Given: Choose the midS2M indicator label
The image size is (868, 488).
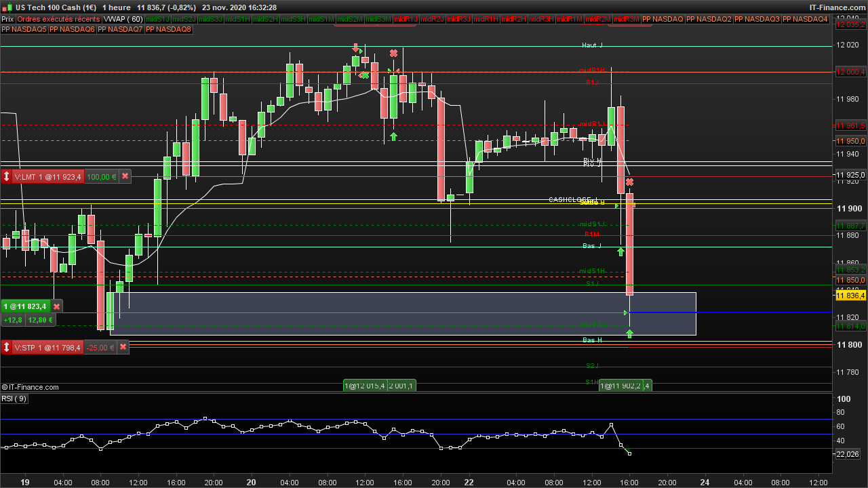Looking at the screenshot, I should 351,19.
